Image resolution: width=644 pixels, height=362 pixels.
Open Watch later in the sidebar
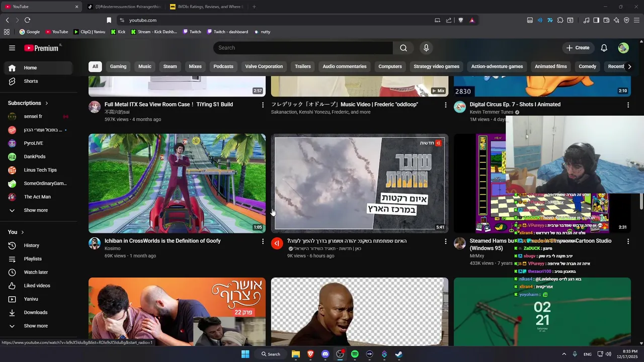[39, 272]
